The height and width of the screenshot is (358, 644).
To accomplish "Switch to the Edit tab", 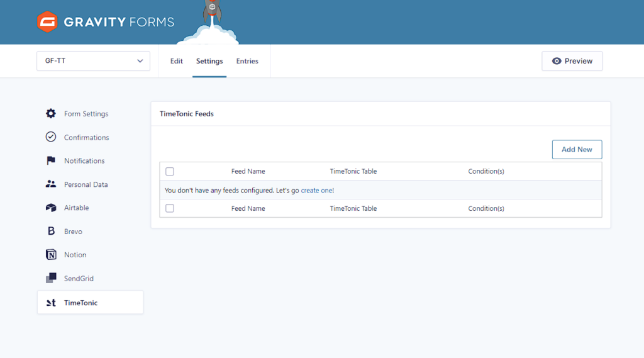I will point(177,61).
